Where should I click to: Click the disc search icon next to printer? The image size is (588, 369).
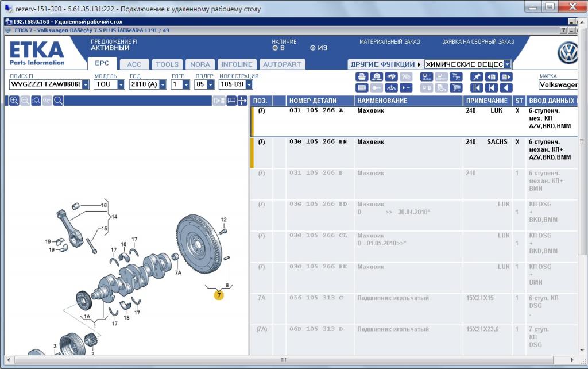[377, 77]
